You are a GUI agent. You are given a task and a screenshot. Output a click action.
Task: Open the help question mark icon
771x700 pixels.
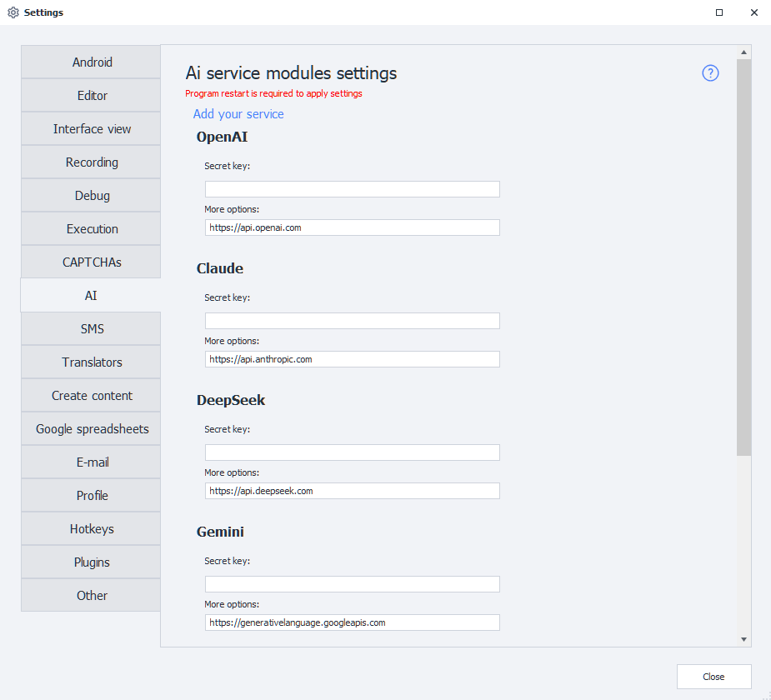(710, 73)
